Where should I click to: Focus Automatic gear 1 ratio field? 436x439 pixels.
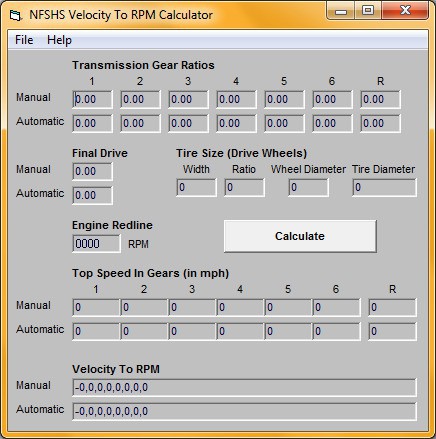coord(92,123)
